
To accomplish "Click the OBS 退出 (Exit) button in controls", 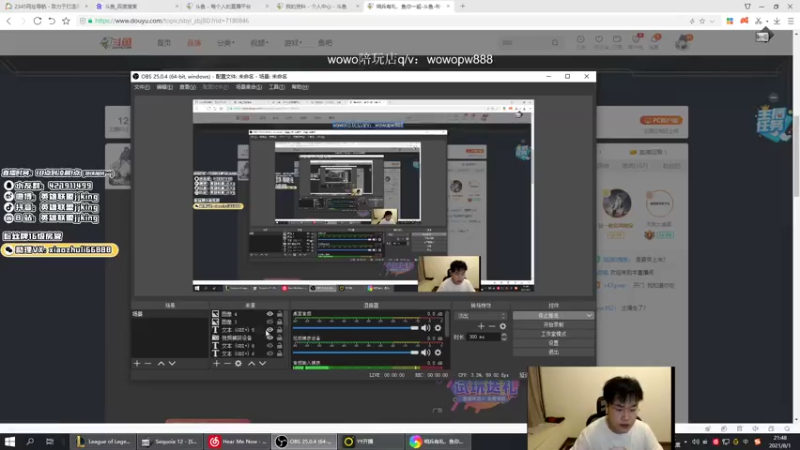I will click(x=554, y=352).
